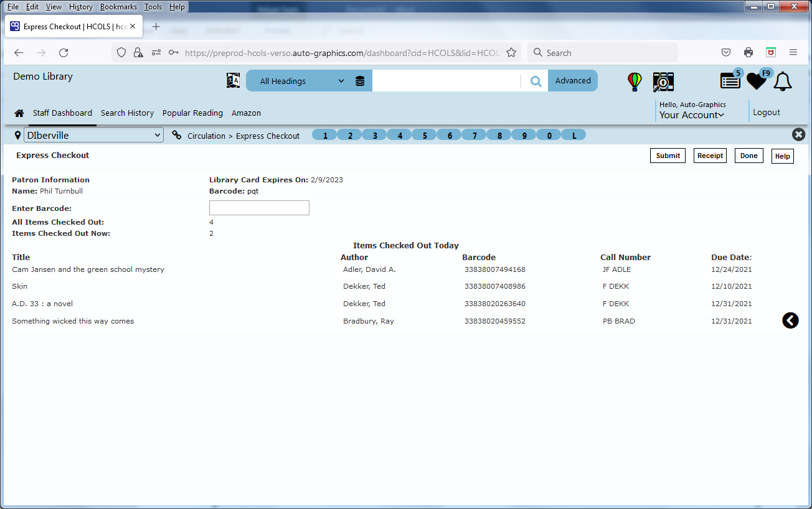Image resolution: width=812 pixels, height=509 pixels.
Task: Open the View menu
Action: (54, 7)
